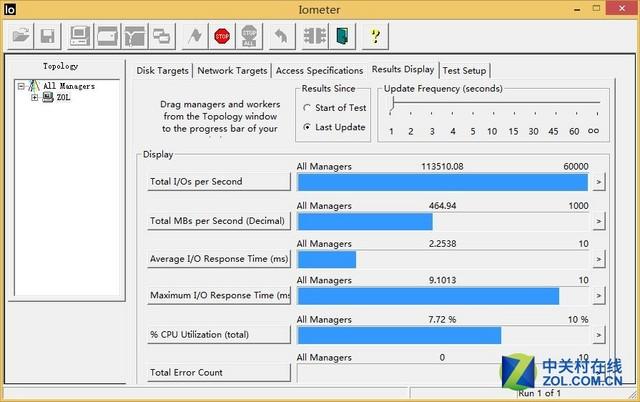Select the ZOL label in topology tree
Viewport: 640px width, 402px height.
[63, 97]
